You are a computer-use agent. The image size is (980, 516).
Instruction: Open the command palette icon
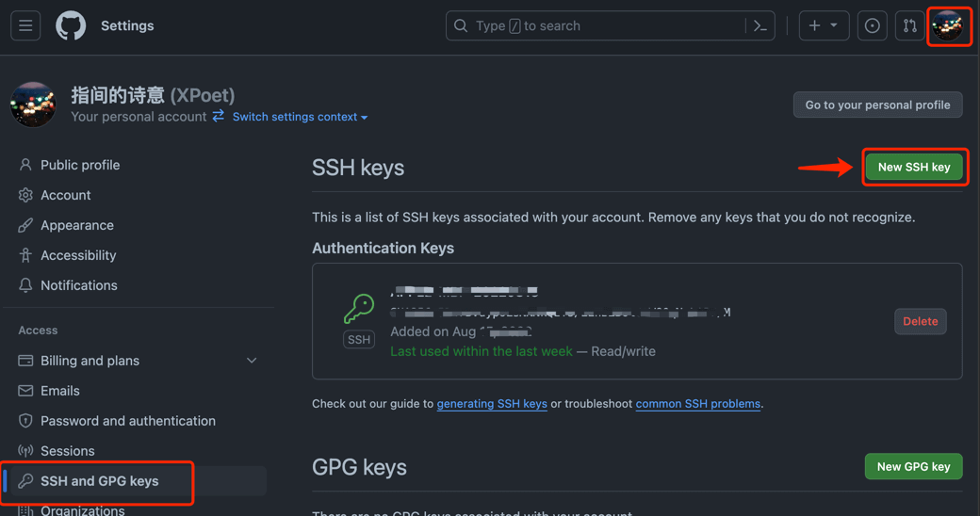click(759, 26)
